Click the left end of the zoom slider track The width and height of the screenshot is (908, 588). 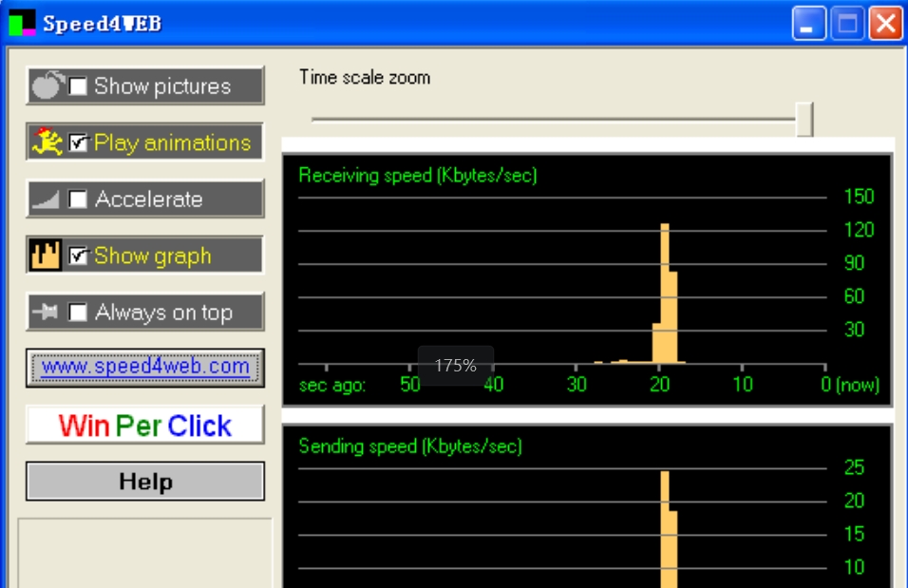[x=316, y=120]
